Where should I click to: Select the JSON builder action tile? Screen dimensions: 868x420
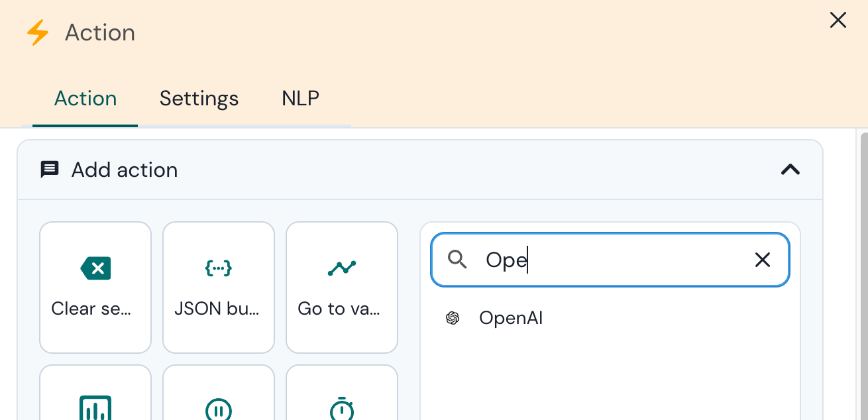point(219,287)
